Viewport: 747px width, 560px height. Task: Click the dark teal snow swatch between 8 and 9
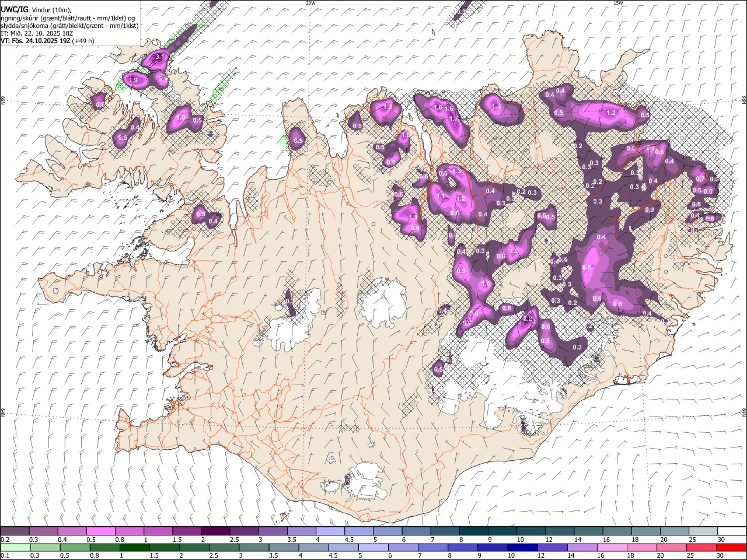[x=473, y=531]
